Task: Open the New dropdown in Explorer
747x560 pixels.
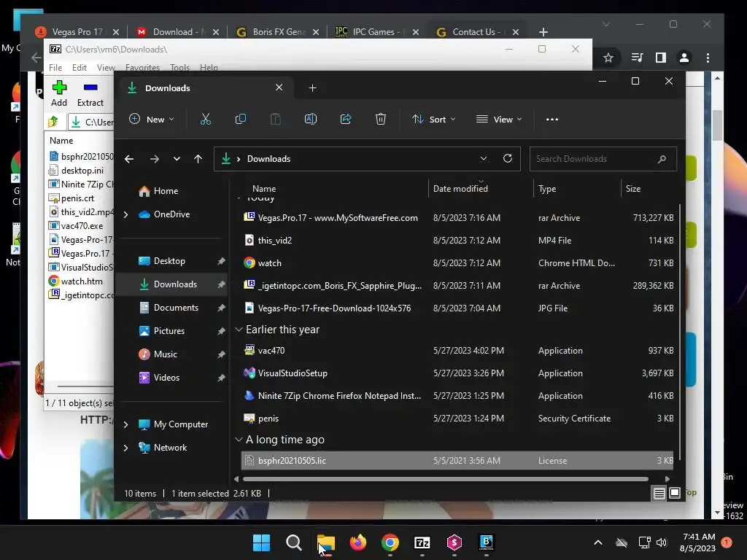Action: [x=152, y=119]
